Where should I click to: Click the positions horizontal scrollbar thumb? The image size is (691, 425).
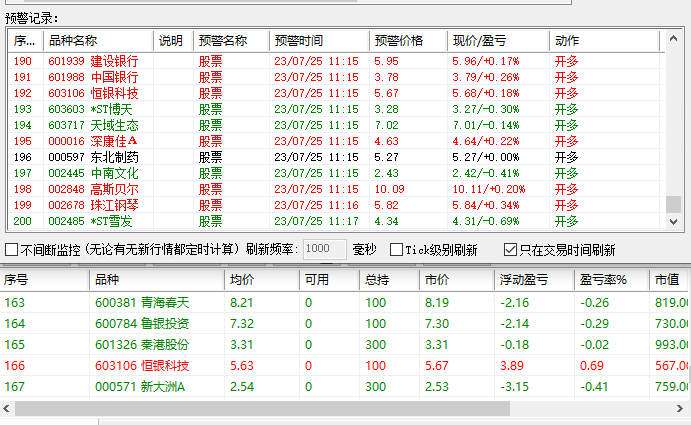click(x=262, y=409)
